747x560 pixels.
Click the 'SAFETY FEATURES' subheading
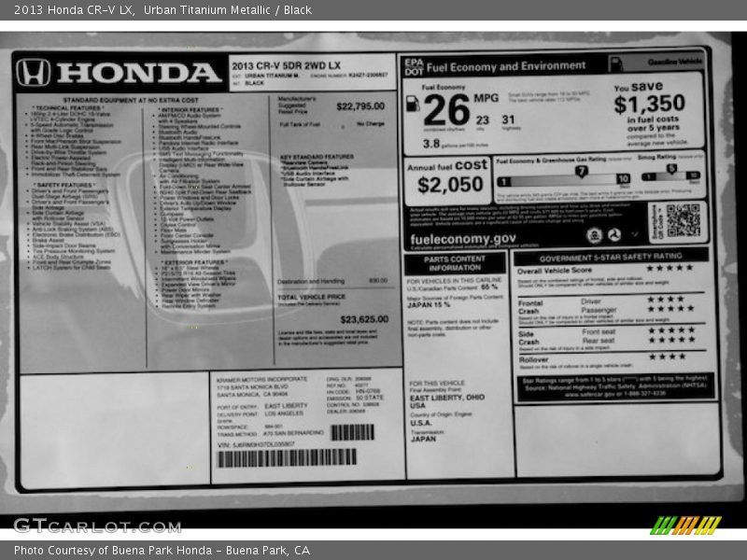(63, 185)
